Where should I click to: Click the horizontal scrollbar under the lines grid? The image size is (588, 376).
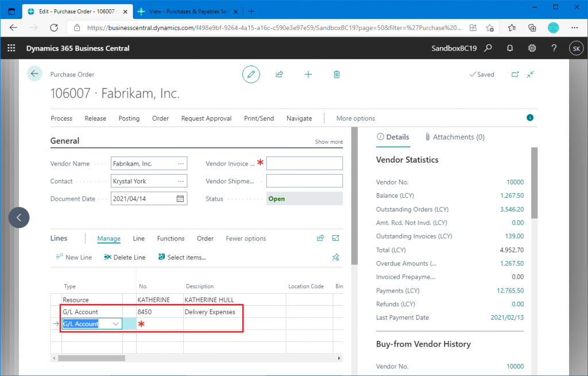(91, 358)
